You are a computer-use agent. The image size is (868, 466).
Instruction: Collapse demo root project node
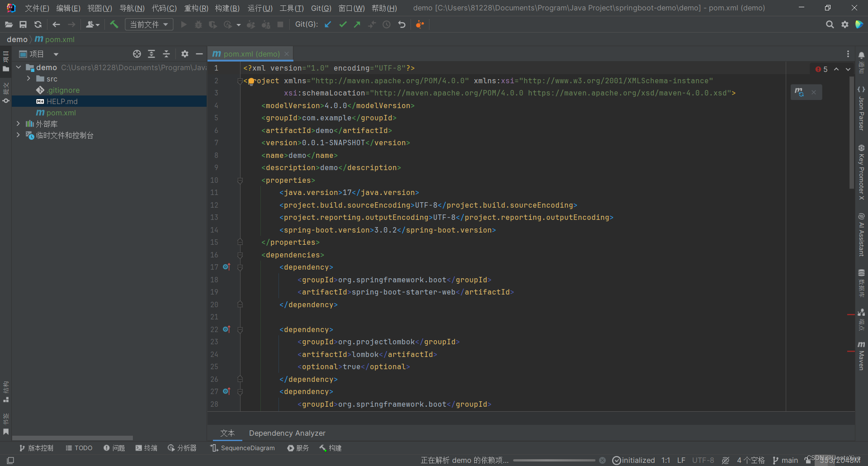tap(19, 67)
